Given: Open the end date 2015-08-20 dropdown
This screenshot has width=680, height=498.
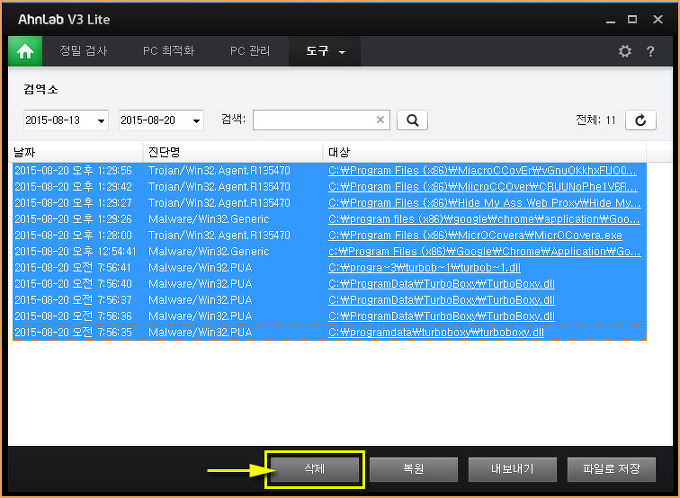Looking at the screenshot, I should coord(196,121).
